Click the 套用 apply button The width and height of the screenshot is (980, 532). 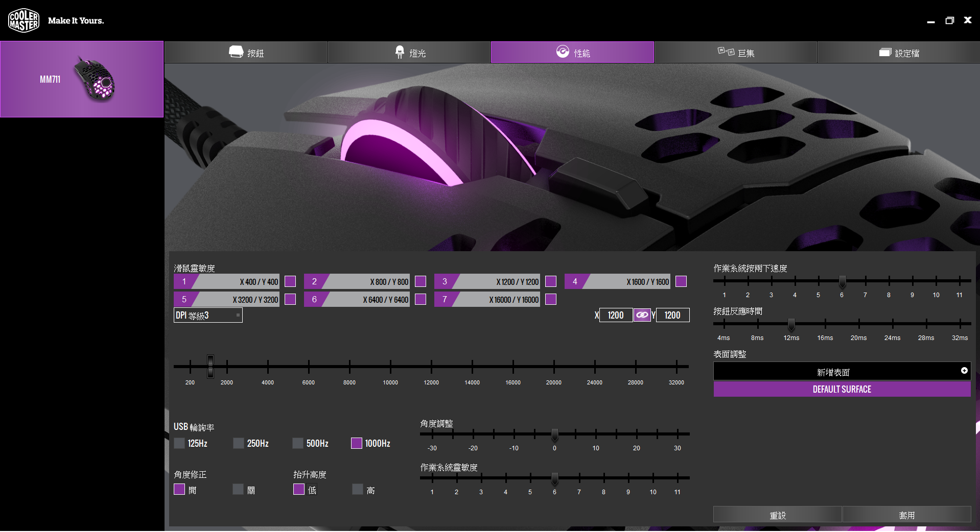[x=907, y=515]
